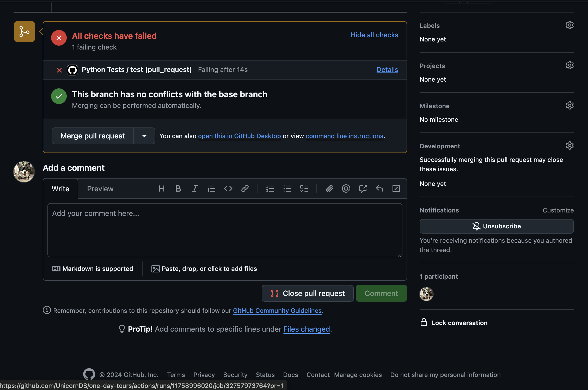View command line instructions link
588x390 pixels.
(345, 136)
